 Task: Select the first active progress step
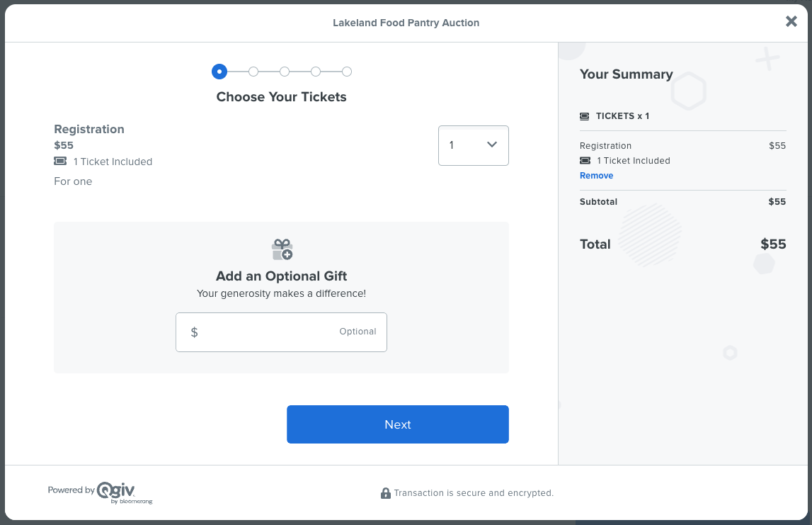(x=219, y=72)
